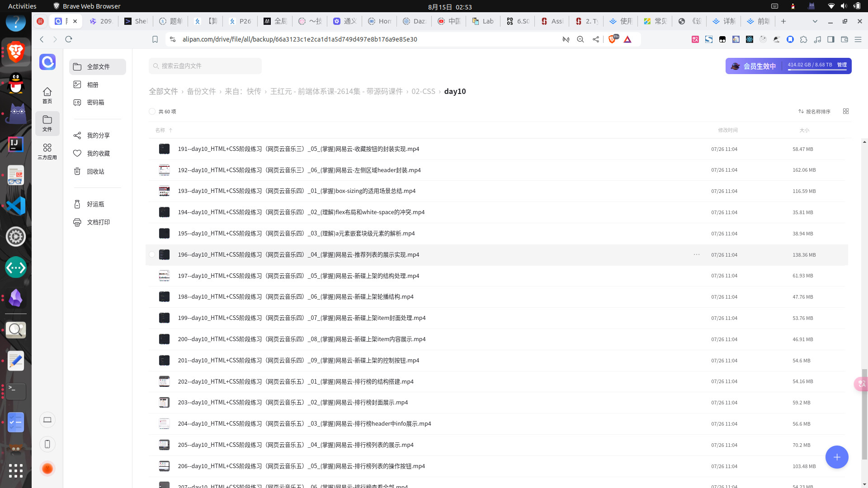Open more options for file 196

click(697, 255)
